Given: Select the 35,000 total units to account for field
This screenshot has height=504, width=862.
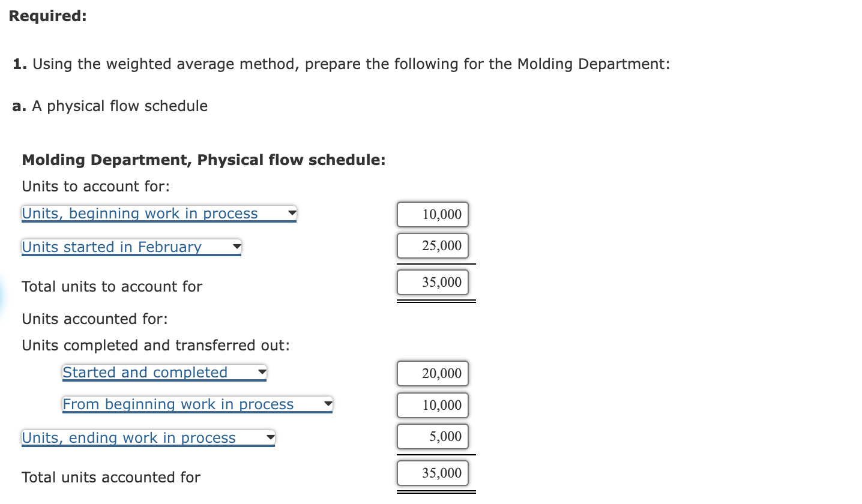Looking at the screenshot, I should [432, 282].
